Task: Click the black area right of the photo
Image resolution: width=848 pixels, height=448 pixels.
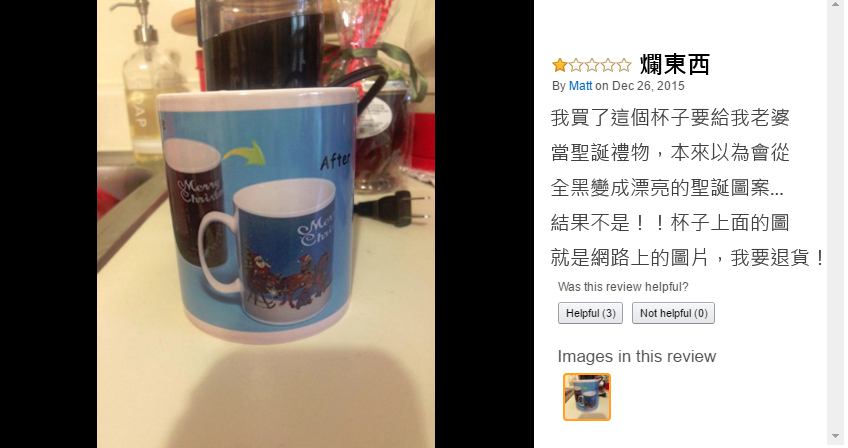Action: 484,224
